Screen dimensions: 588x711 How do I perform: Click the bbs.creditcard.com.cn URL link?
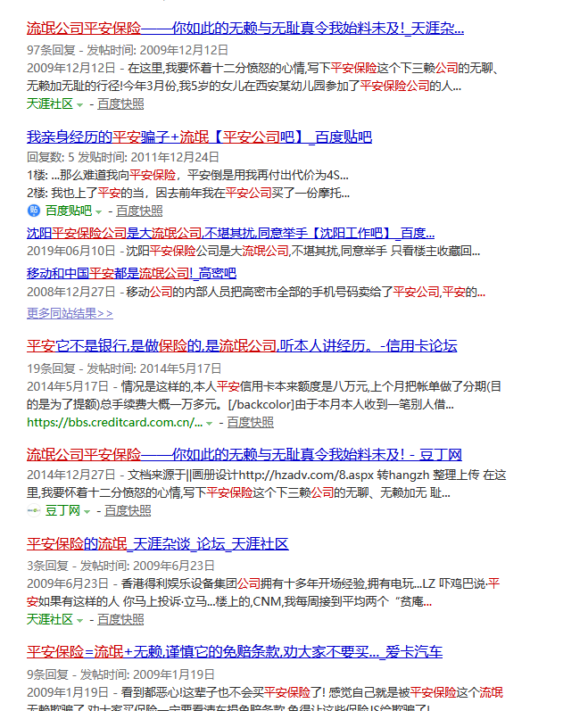(x=115, y=423)
